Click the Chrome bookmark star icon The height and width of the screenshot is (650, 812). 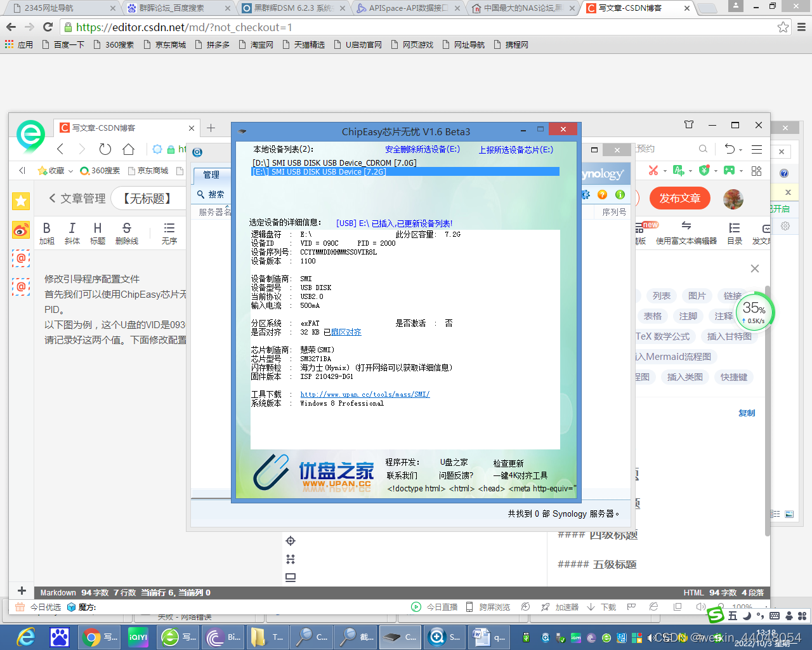tap(783, 27)
